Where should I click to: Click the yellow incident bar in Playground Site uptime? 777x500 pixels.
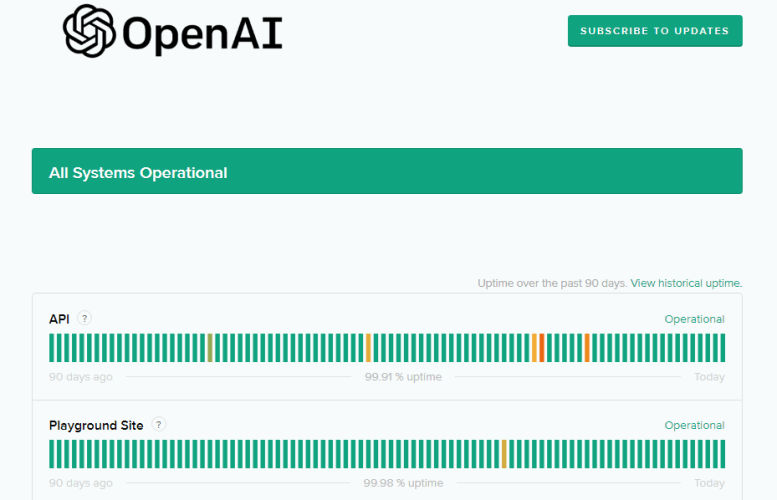[504, 454]
